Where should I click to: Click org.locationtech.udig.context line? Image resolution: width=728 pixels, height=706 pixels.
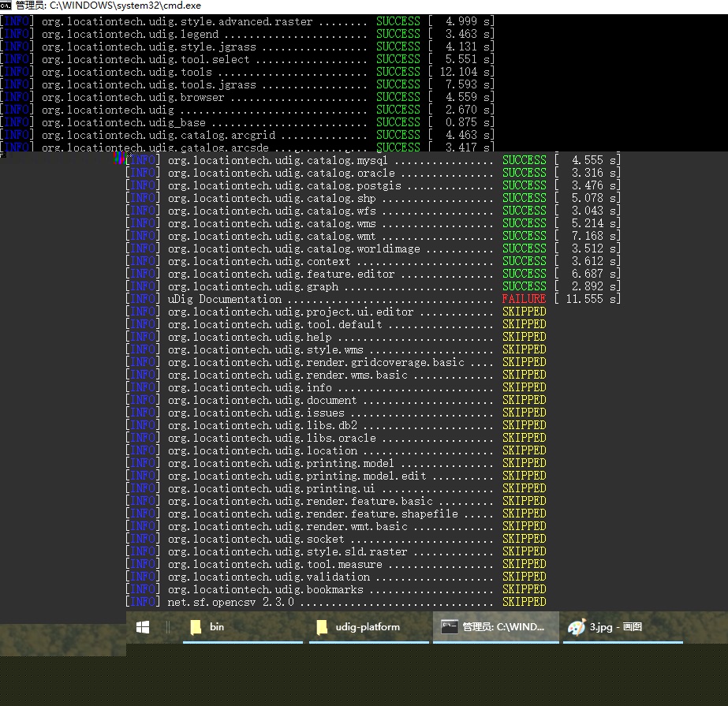pyautogui.click(x=373, y=261)
